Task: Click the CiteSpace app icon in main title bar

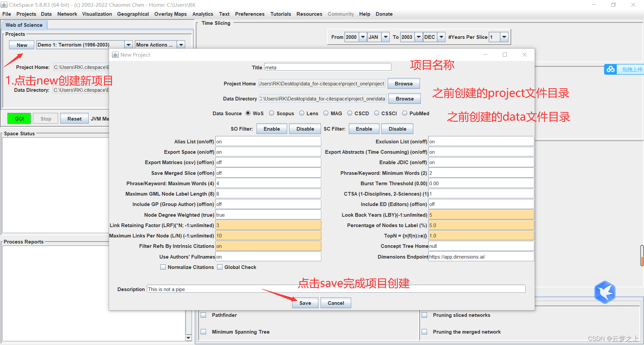Action: tap(4, 5)
